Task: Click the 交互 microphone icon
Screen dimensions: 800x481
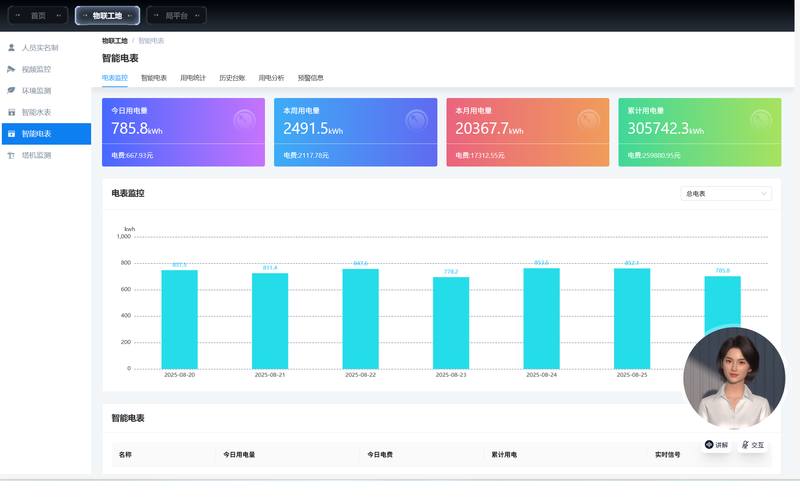Action: [745, 445]
